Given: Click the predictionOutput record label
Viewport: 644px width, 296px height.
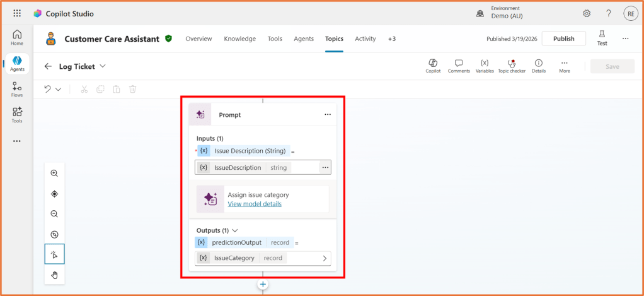Looking at the screenshot, I should click(x=244, y=242).
